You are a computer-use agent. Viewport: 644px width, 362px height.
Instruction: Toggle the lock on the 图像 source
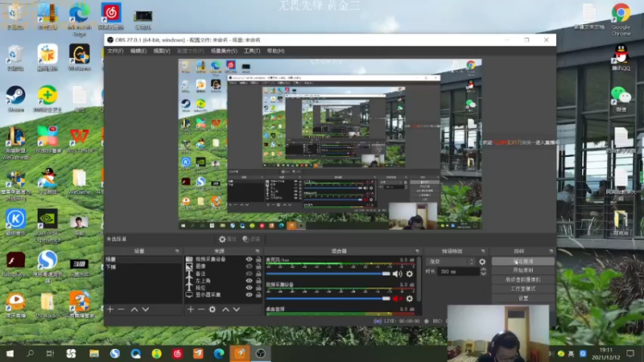click(258, 266)
